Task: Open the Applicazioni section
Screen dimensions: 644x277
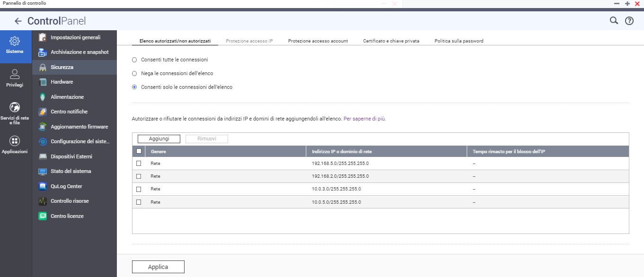Action: pos(15,145)
